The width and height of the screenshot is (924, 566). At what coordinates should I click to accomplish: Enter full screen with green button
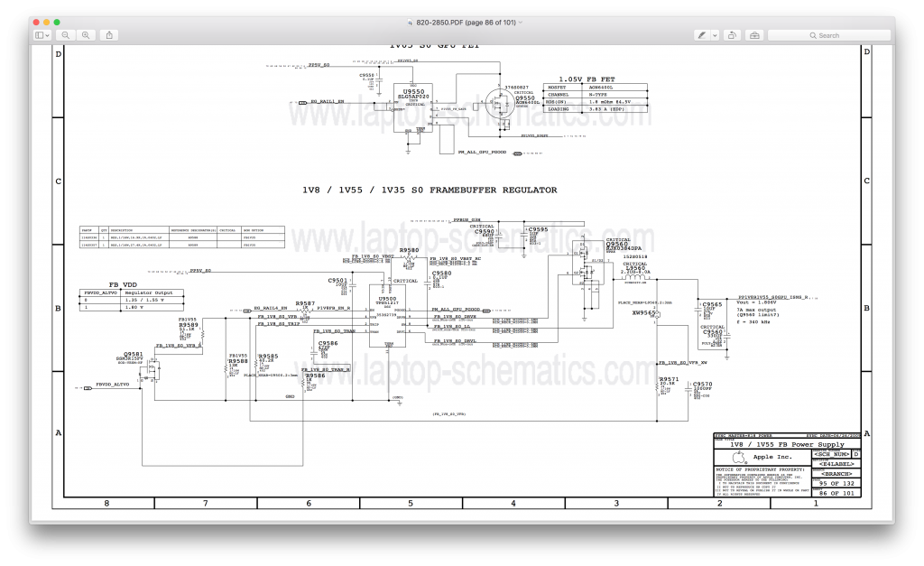58,21
